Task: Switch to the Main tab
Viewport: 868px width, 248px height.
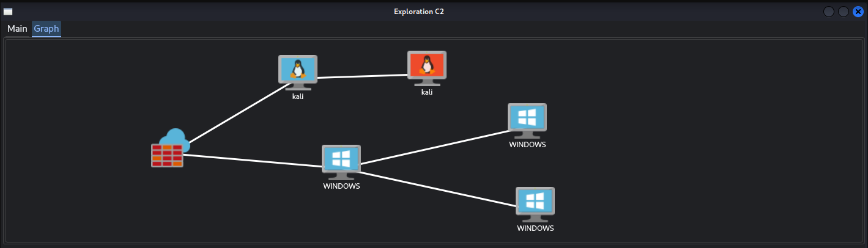Action: 17,29
